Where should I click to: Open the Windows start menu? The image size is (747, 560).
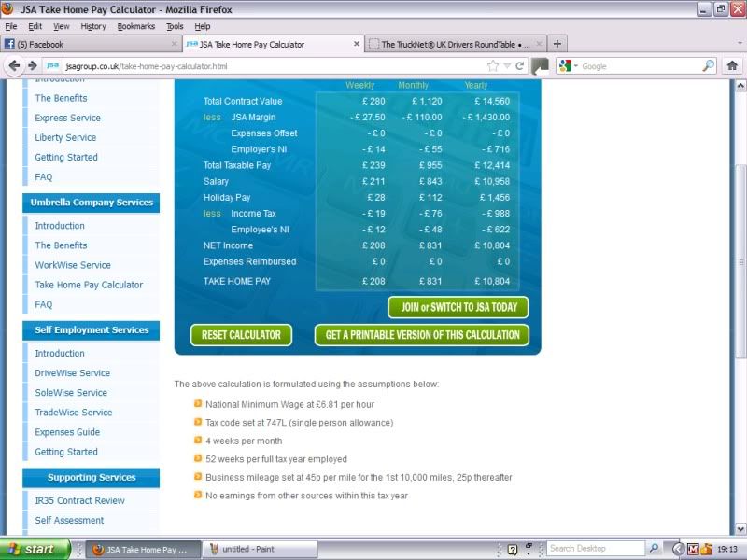(35, 549)
